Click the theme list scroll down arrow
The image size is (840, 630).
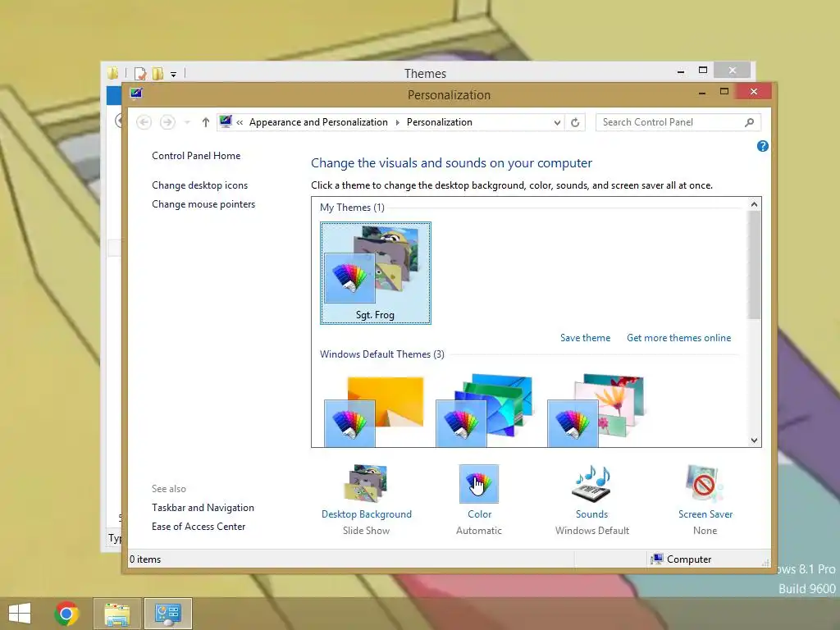click(755, 441)
